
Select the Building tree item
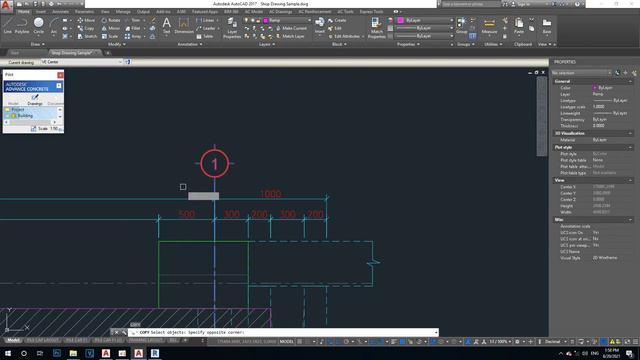click(25, 116)
